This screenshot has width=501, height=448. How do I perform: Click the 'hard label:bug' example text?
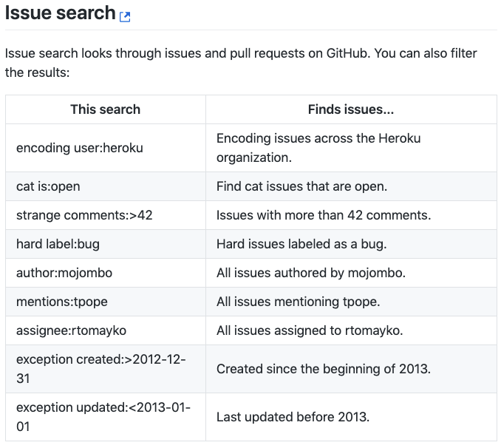tap(58, 244)
